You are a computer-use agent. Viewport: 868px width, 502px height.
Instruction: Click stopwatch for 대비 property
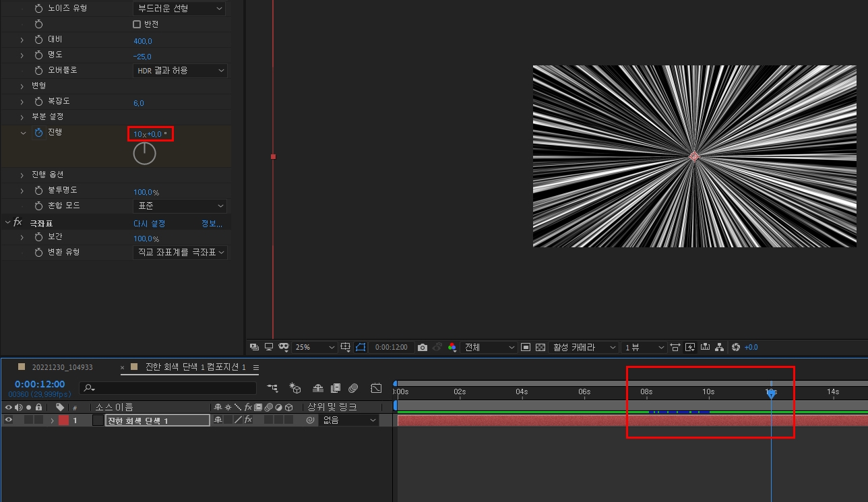click(x=38, y=40)
